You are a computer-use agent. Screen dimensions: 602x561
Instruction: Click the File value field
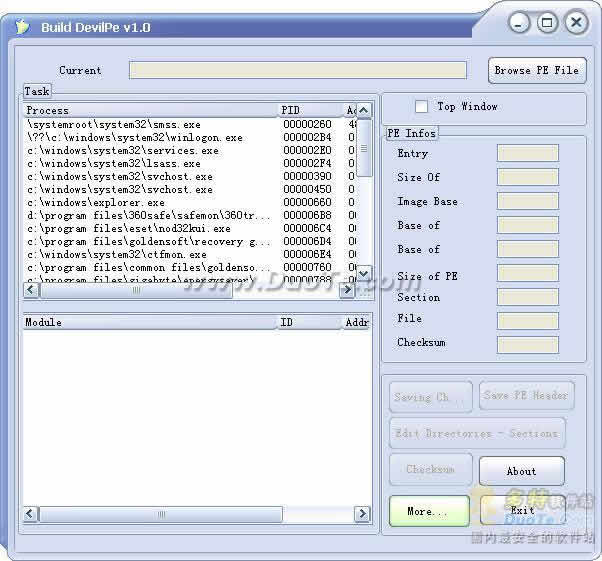click(528, 321)
